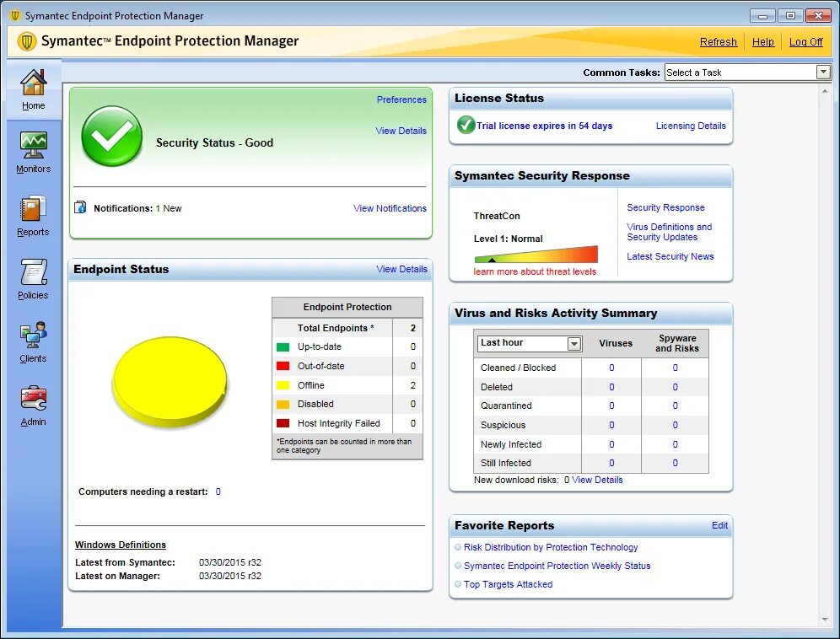This screenshot has height=639, width=840.
Task: Open the Monitors page icon
Action: click(33, 145)
